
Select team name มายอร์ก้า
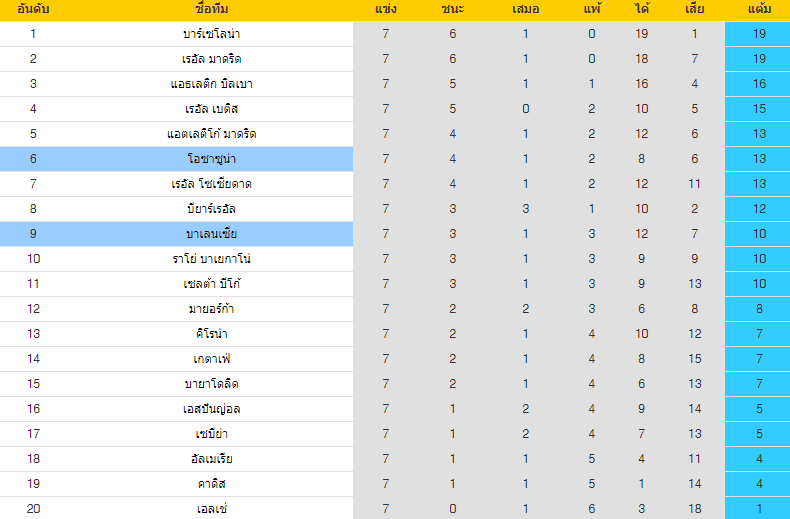212,309
